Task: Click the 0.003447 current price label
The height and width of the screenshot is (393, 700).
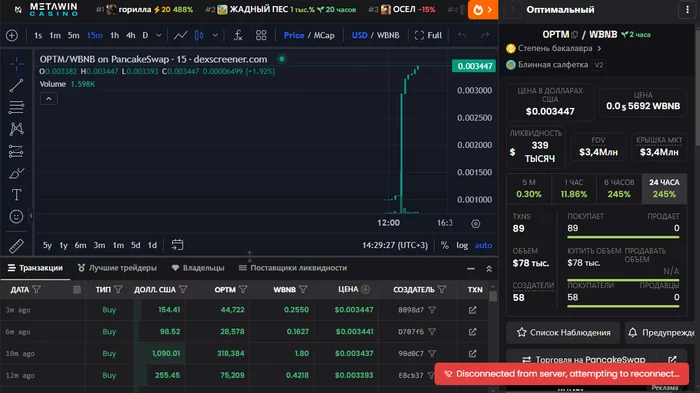Action: (x=474, y=66)
